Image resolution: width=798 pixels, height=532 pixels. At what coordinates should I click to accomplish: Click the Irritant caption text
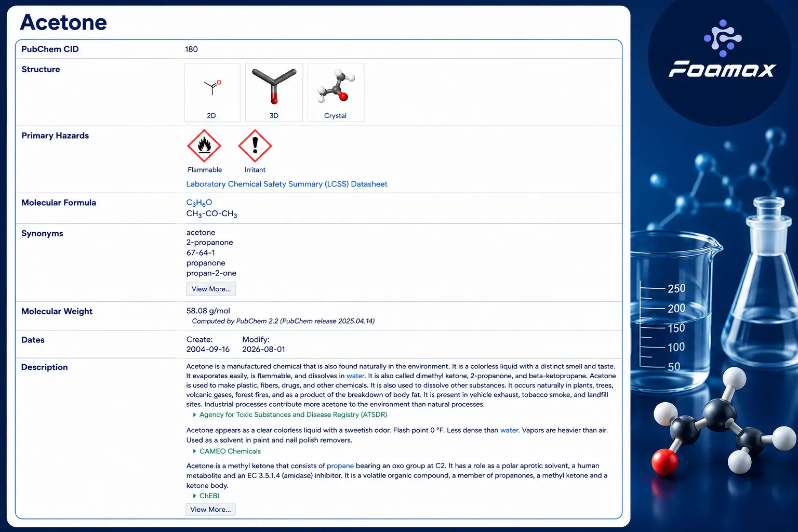point(255,170)
